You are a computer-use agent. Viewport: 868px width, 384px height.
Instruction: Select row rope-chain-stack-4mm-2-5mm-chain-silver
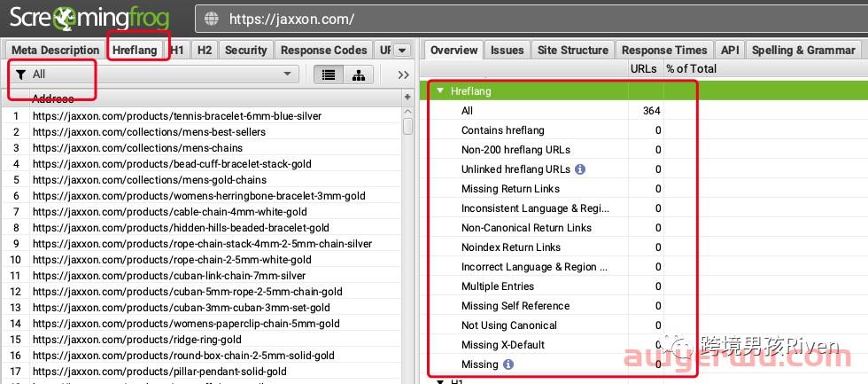(202, 244)
